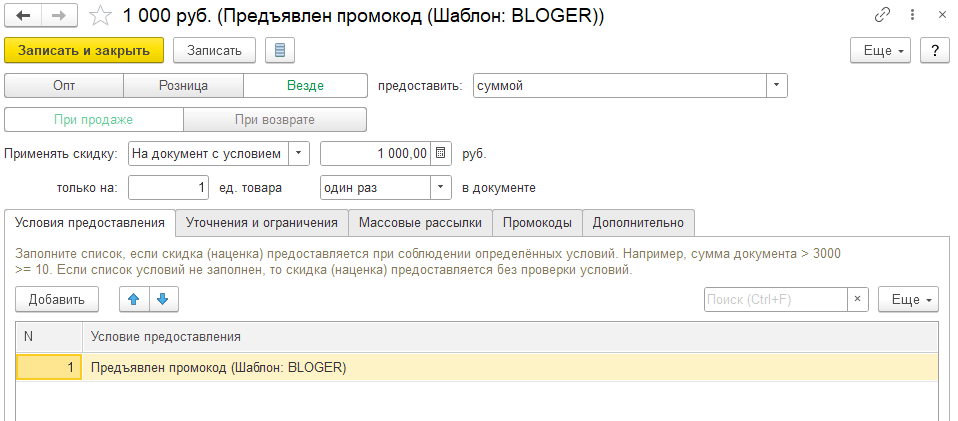The height and width of the screenshot is (421, 958).
Task: Open the Уточнения и ограничения tab
Action: pyautogui.click(x=263, y=222)
